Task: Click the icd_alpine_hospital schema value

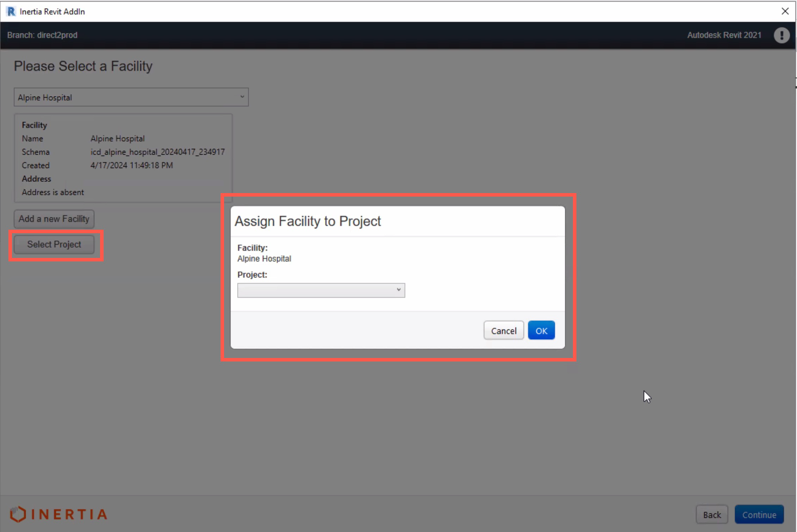Action: pyautogui.click(x=157, y=152)
